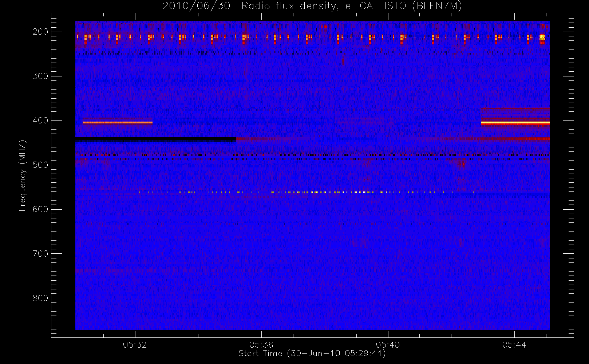Click the 05:44 time tick label
Screen dimensions: 589x364
514,345
